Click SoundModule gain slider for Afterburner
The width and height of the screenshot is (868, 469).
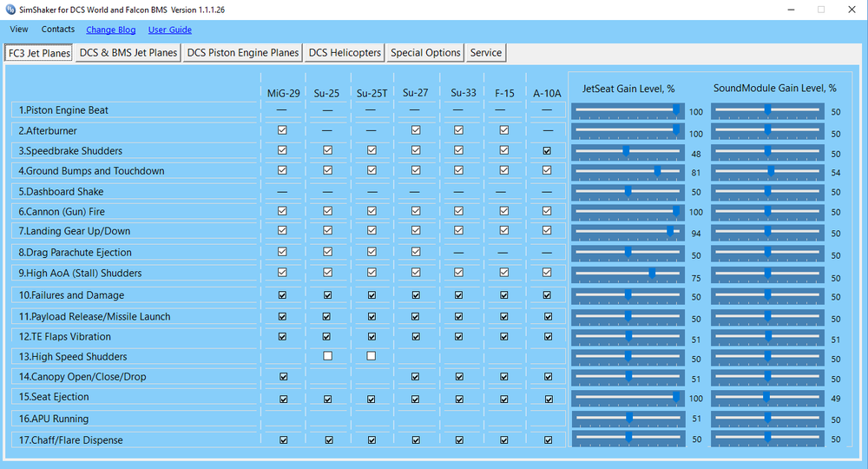pyautogui.click(x=767, y=131)
